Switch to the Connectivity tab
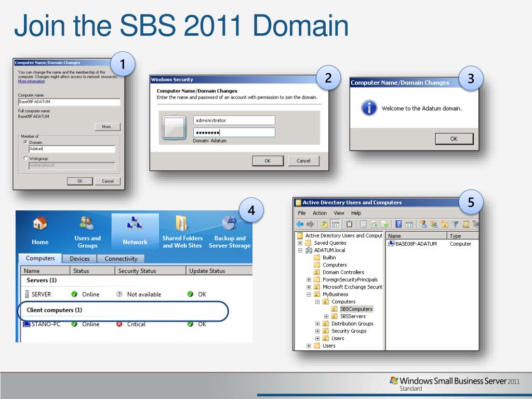This screenshot has height=399, width=532. pos(121,259)
